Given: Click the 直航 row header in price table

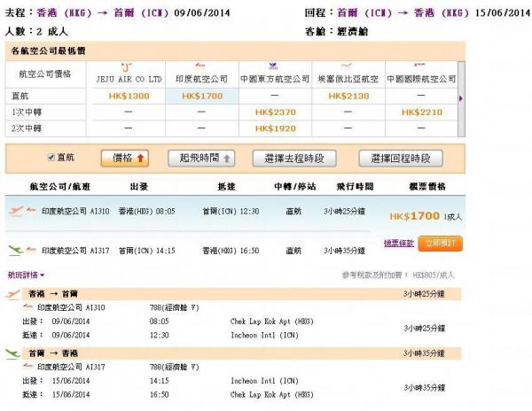Looking at the screenshot, I should point(20,96).
